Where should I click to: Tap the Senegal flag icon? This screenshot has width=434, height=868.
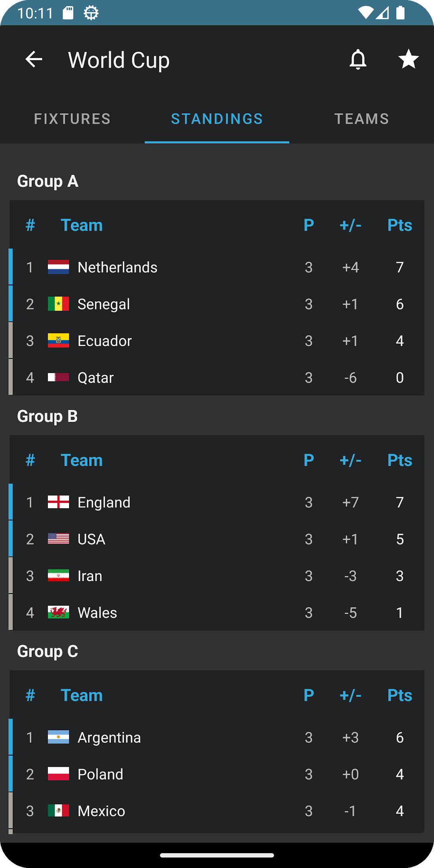(x=58, y=304)
